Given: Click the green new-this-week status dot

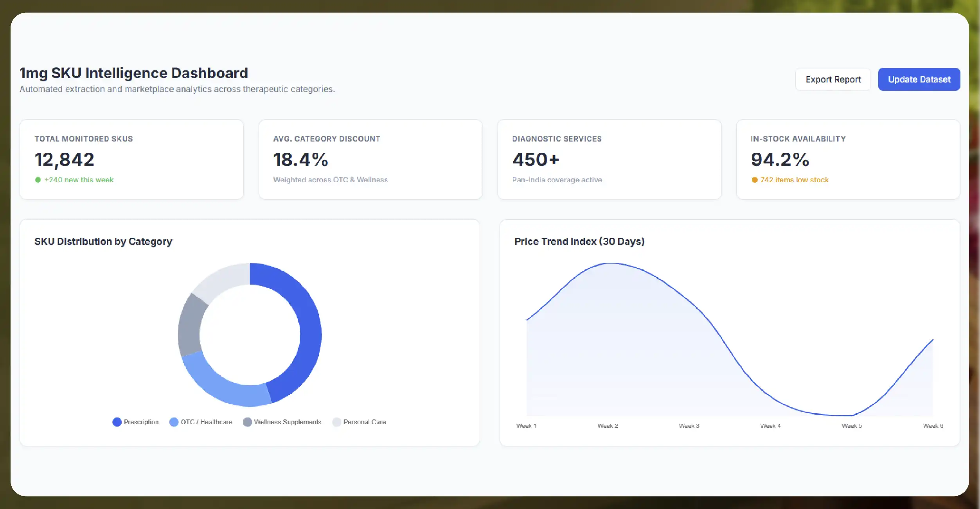Looking at the screenshot, I should [x=38, y=180].
